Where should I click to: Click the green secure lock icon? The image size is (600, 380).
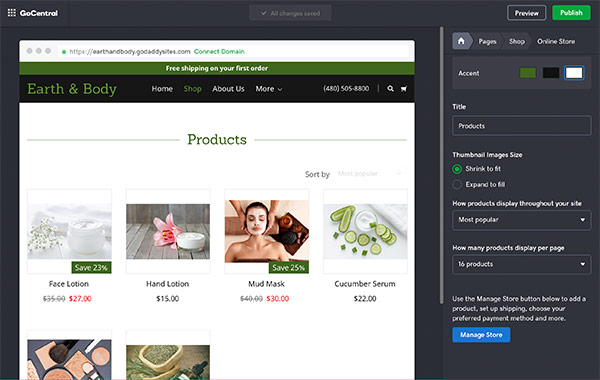point(64,52)
